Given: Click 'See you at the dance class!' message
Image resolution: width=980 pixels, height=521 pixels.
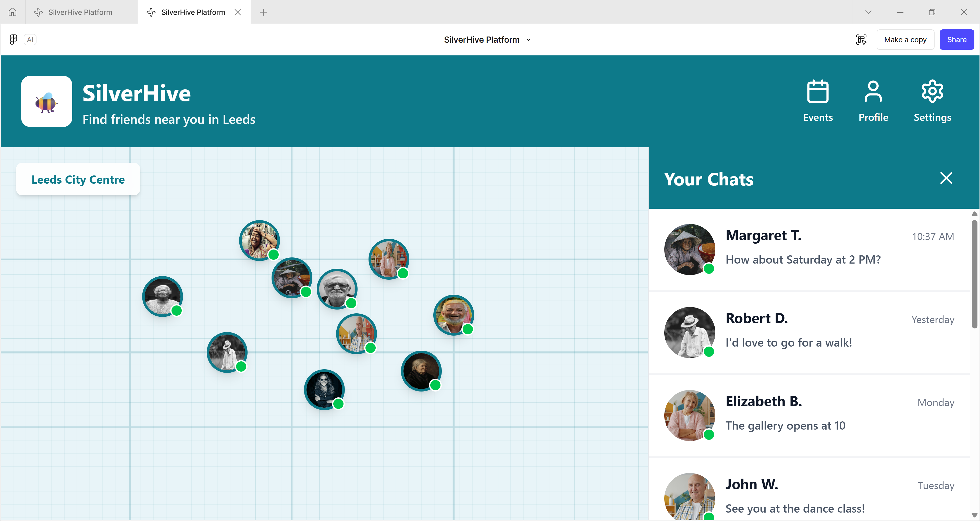Looking at the screenshot, I should (x=795, y=508).
